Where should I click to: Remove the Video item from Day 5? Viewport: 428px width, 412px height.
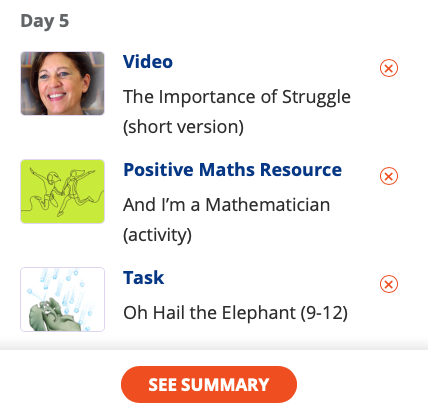[x=389, y=68]
